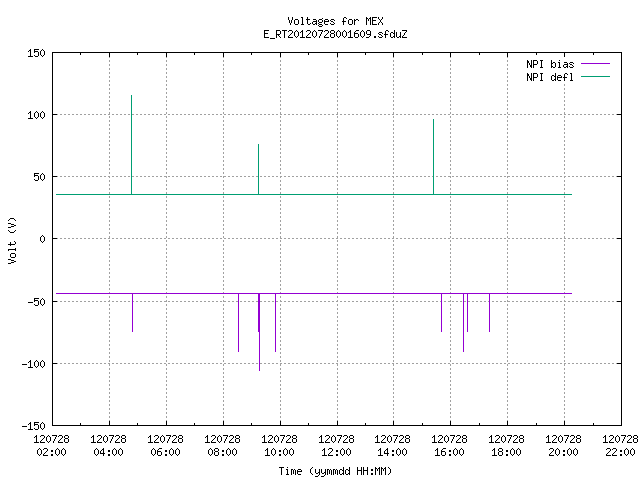Click the x-axis tick label '120728 18:00'
The image size is (640, 480).
(507, 446)
